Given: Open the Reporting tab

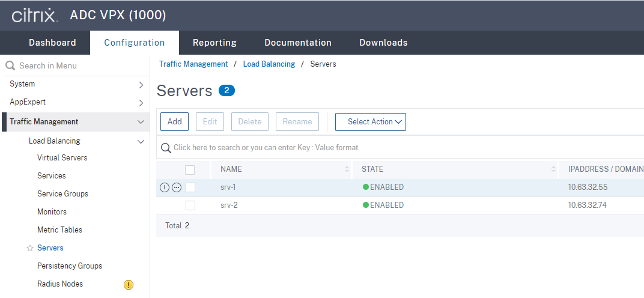Looking at the screenshot, I should (x=214, y=43).
